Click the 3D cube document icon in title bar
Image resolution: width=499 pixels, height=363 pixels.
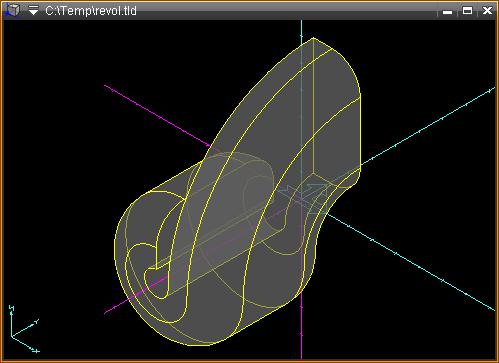click(13, 10)
